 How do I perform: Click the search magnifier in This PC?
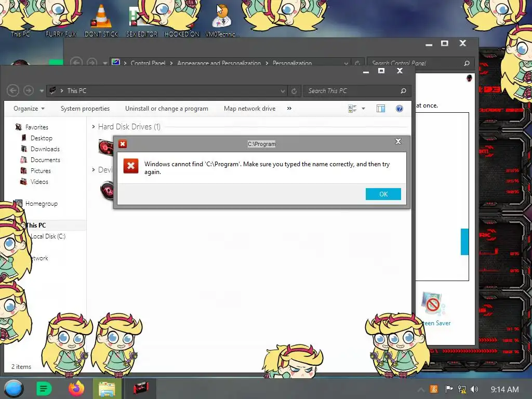(x=403, y=91)
